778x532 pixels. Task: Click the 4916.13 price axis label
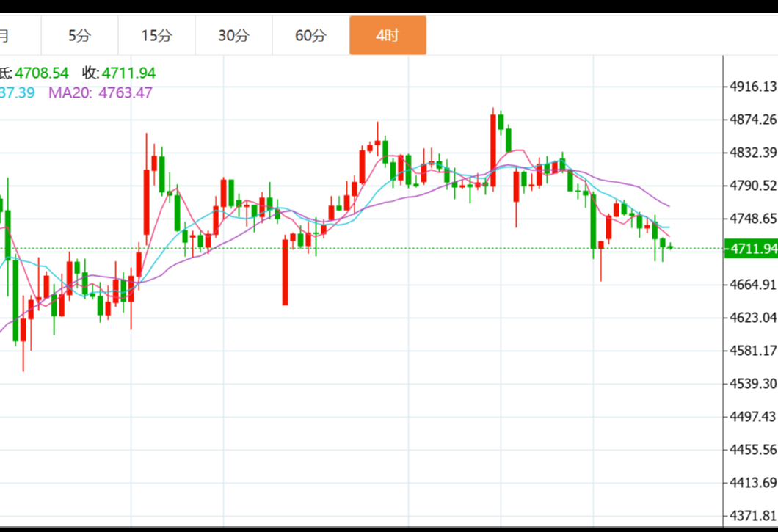752,87
